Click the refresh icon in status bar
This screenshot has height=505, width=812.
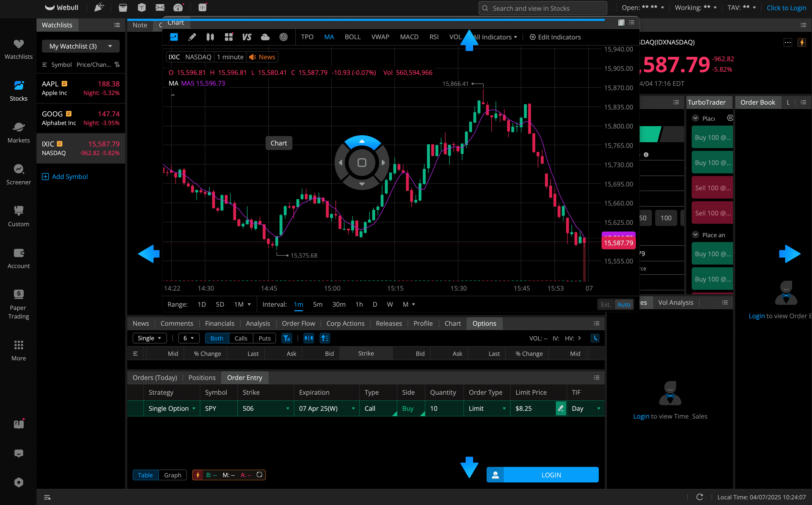(x=699, y=497)
